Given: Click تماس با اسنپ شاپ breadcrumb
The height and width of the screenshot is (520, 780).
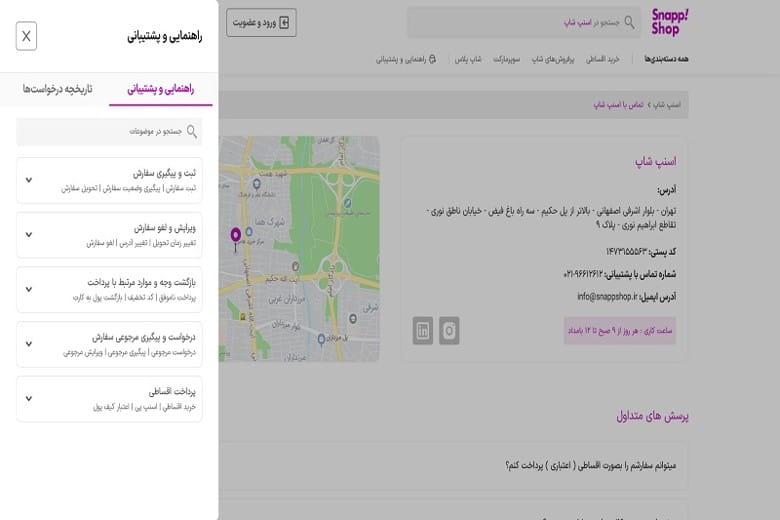Looking at the screenshot, I should (x=618, y=105).
